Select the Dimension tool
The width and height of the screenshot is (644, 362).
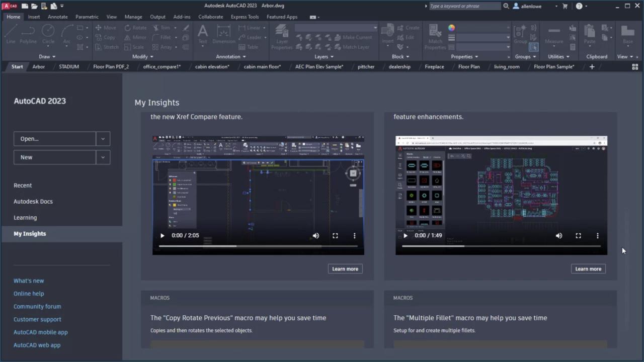[224, 34]
